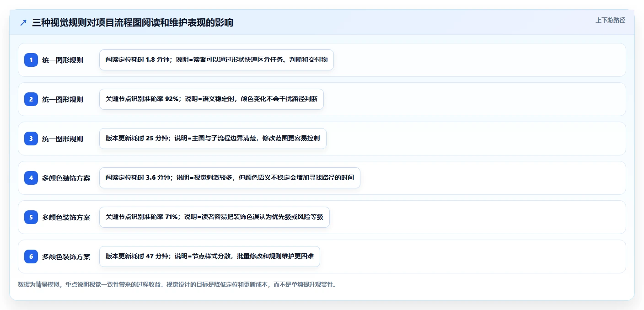Click the 版本更新耗时 47 分钟 description box
The height and width of the screenshot is (310, 644).
209,257
